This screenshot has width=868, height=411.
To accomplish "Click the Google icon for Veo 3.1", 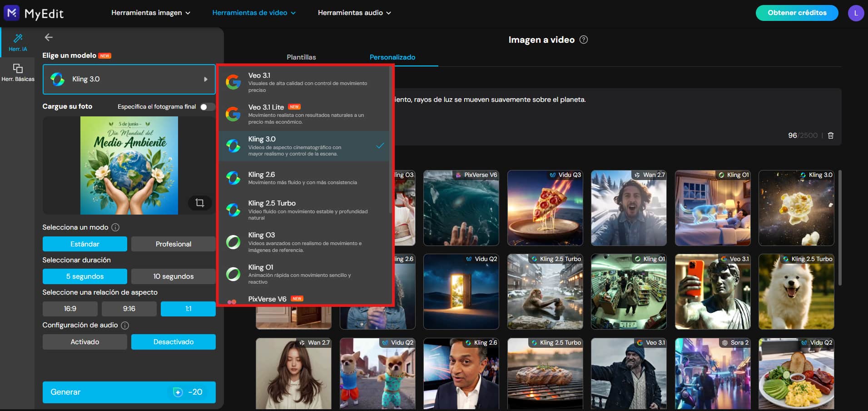I will 233,82.
